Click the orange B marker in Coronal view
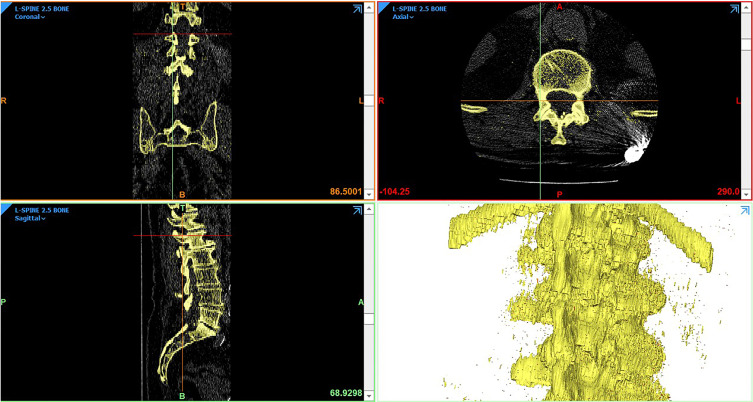Image resolution: width=753 pixels, height=402 pixels. 182,194
